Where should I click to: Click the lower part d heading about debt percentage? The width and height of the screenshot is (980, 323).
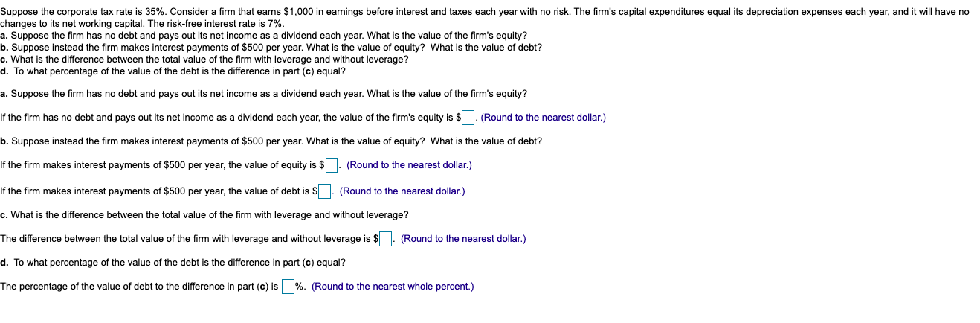click(x=173, y=263)
